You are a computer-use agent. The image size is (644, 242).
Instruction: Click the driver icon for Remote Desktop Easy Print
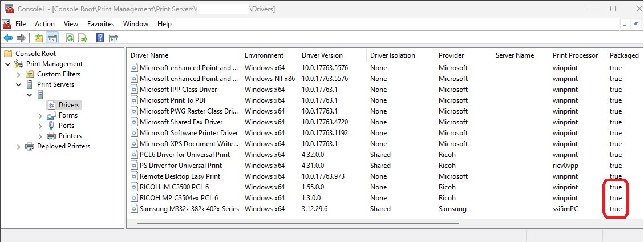point(134,176)
